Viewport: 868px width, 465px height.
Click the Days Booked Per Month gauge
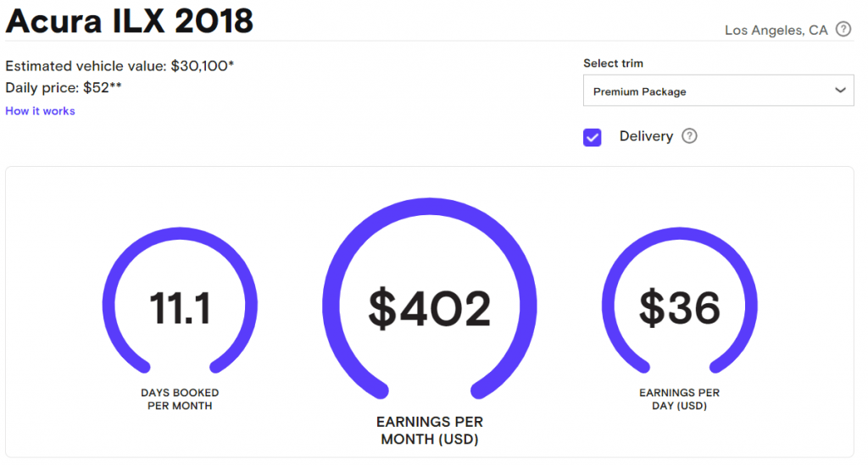pyautogui.click(x=180, y=300)
